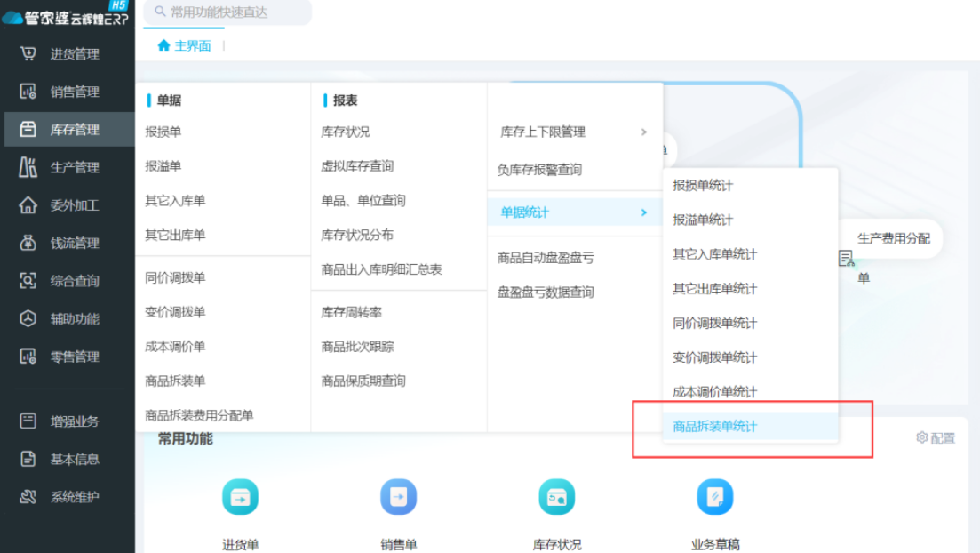
Task: Open the 同价调拨单 document entry
Action: 175,277
